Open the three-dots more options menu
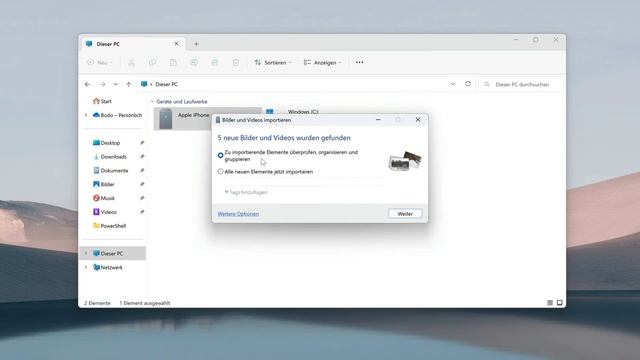Image resolution: width=640 pixels, height=360 pixels. coord(359,62)
